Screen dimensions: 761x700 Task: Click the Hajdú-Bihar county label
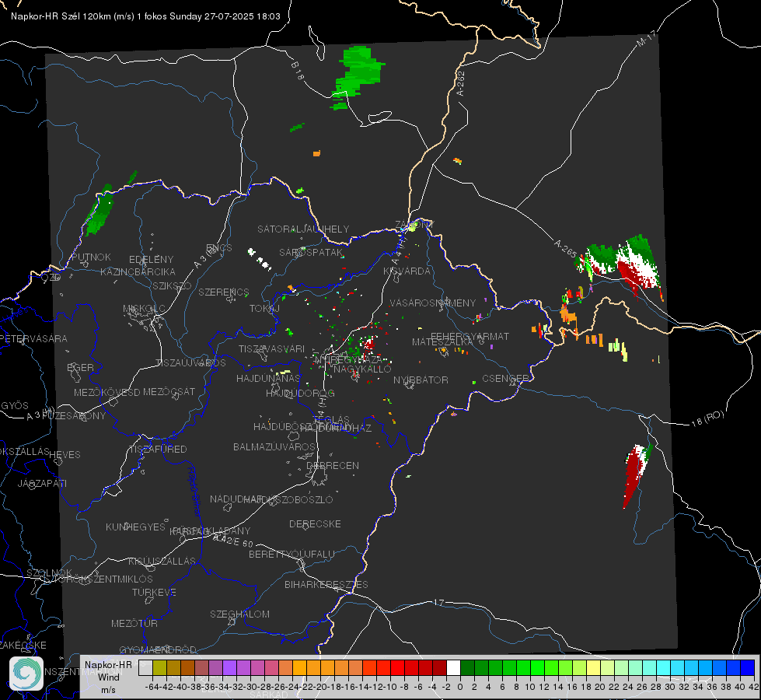click(194, 492)
